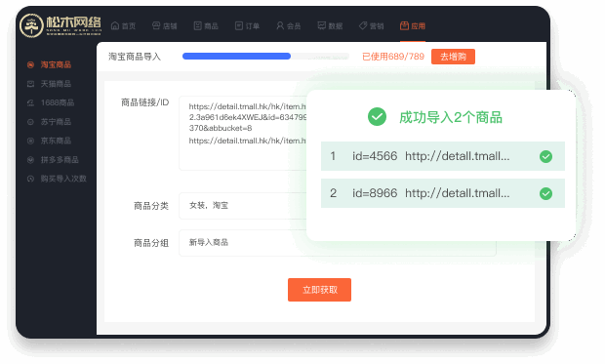Viewport: 605px width, 364px height.
Task: Open the 会员 menu
Action: [288, 26]
